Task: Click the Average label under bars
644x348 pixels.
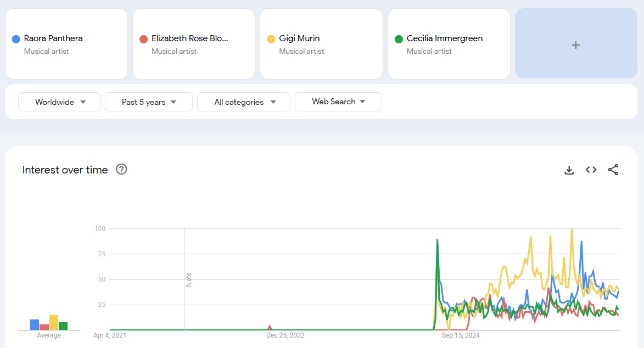Action: [x=49, y=335]
